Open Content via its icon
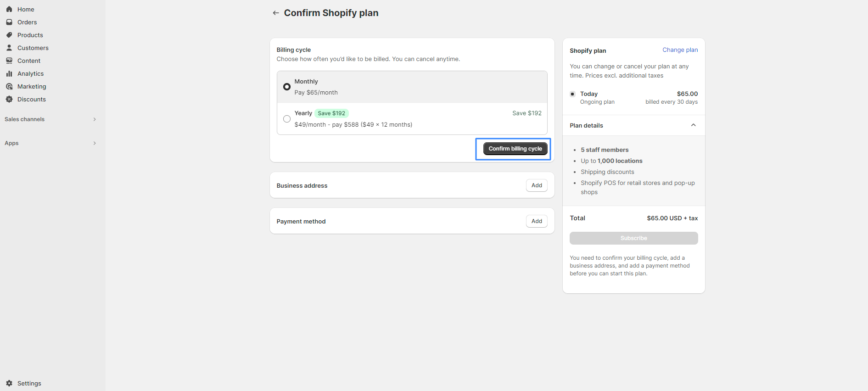 [9, 61]
